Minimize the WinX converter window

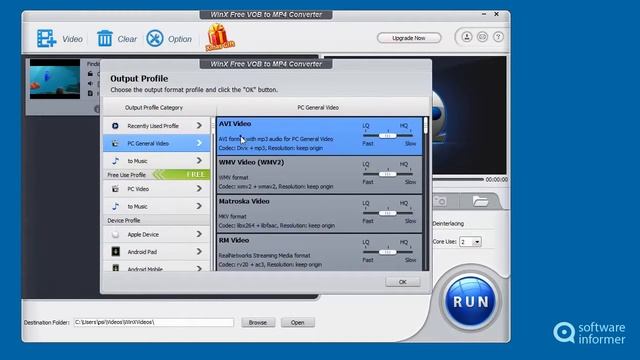pos(484,14)
